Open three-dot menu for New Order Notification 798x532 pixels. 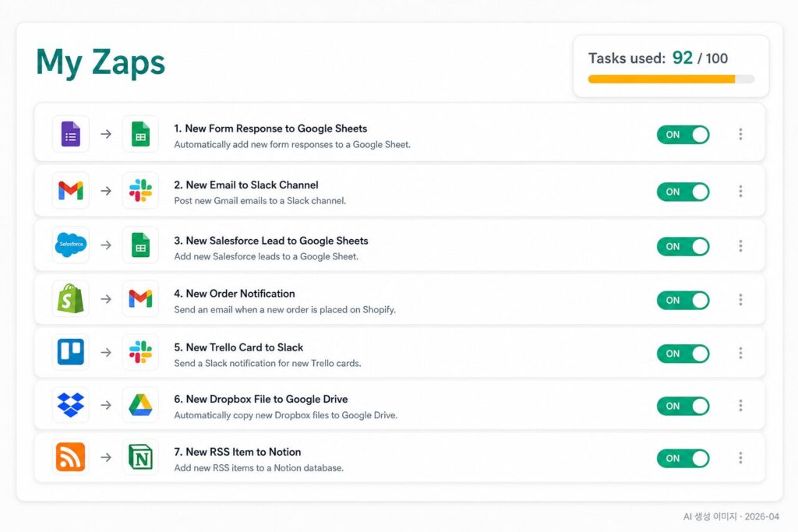(740, 300)
